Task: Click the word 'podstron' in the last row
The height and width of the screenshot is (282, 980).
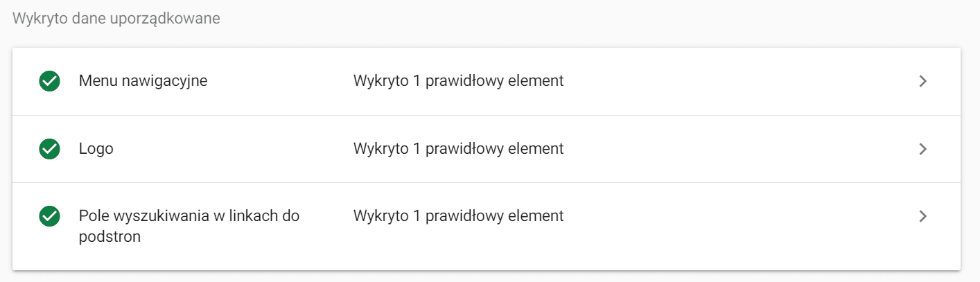Action: click(110, 236)
